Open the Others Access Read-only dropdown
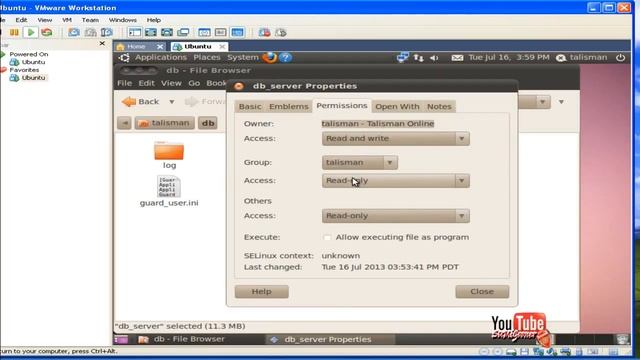The width and height of the screenshot is (640, 360). coord(396,216)
